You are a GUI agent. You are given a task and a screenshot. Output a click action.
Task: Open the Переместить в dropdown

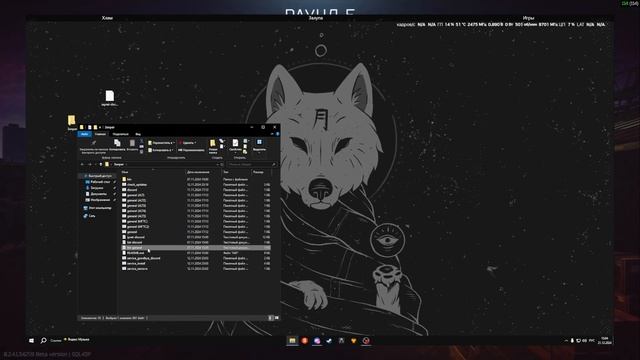pos(161,143)
